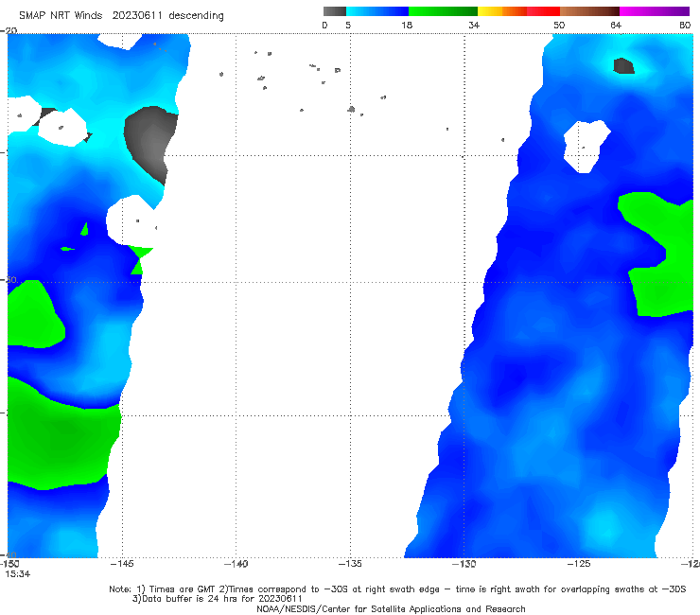Screen dimensions: 700x615
Task: Click the longitude label '-125'
Action: pos(579,564)
